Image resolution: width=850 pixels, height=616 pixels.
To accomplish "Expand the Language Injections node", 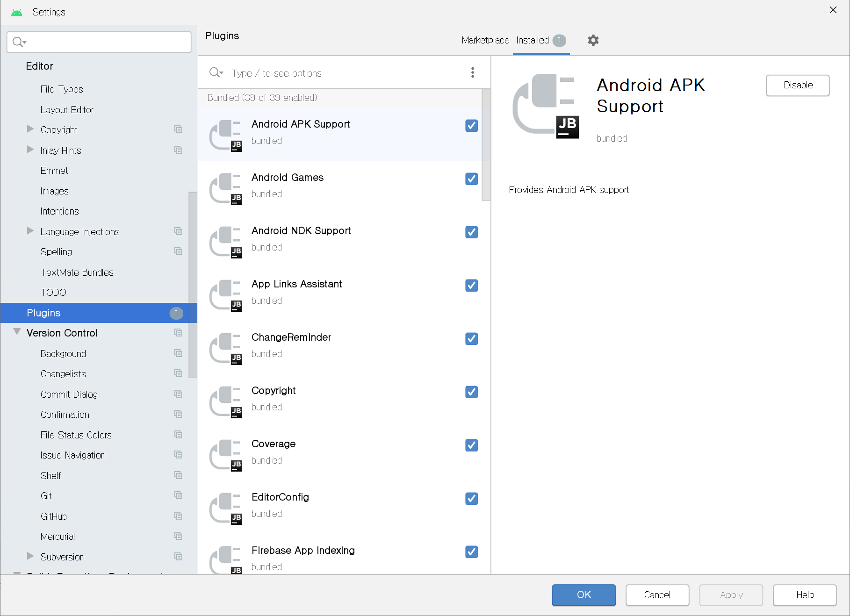I will pyautogui.click(x=30, y=231).
